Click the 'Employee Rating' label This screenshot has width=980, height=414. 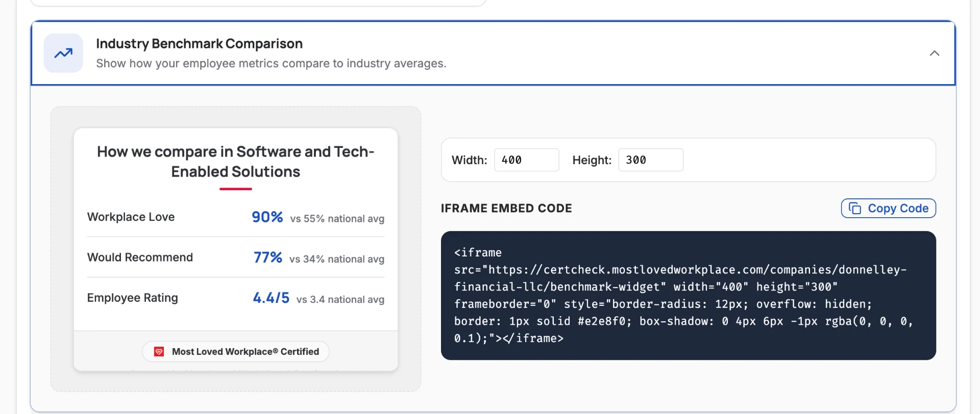click(x=132, y=298)
